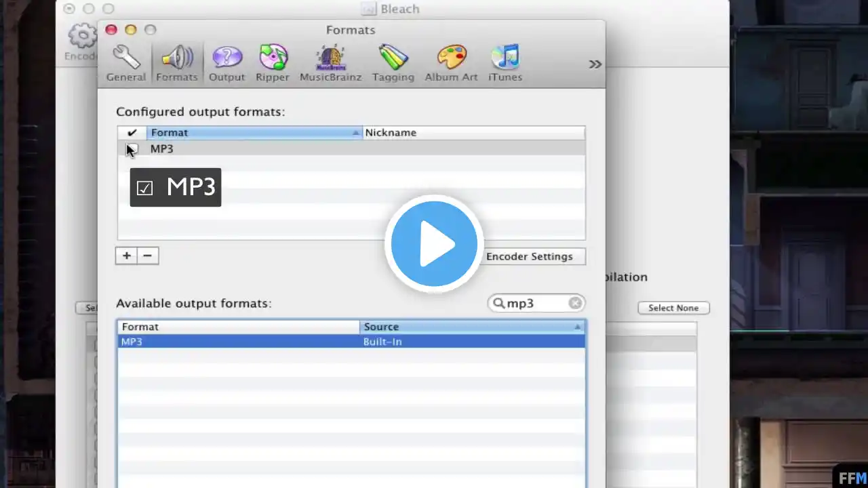This screenshot has width=868, height=488.
Task: Focus the search field containing mp3
Action: point(536,303)
